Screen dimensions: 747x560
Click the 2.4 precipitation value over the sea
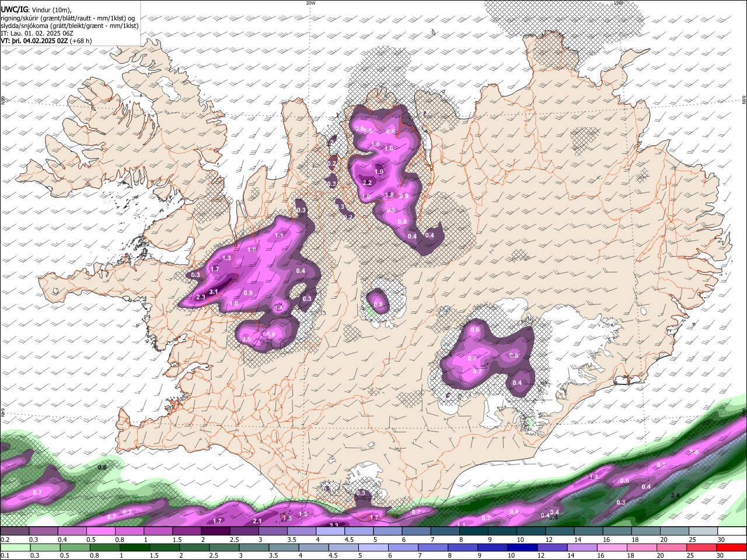pos(675,495)
